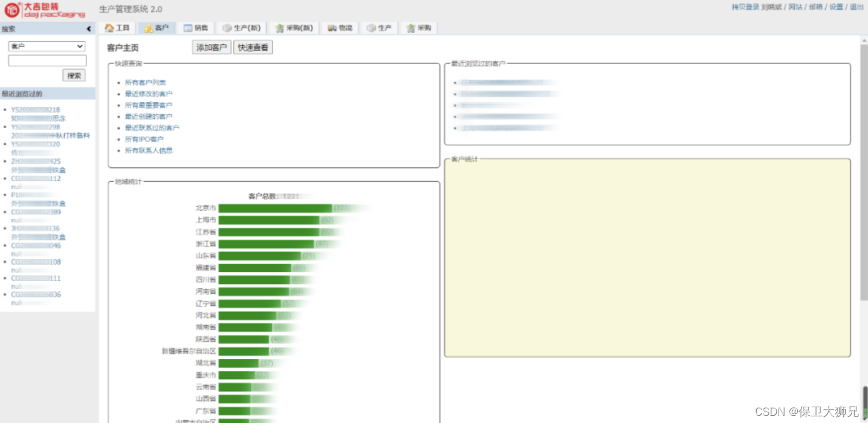
Task: Click the 添加客户 button
Action: pyautogui.click(x=212, y=48)
